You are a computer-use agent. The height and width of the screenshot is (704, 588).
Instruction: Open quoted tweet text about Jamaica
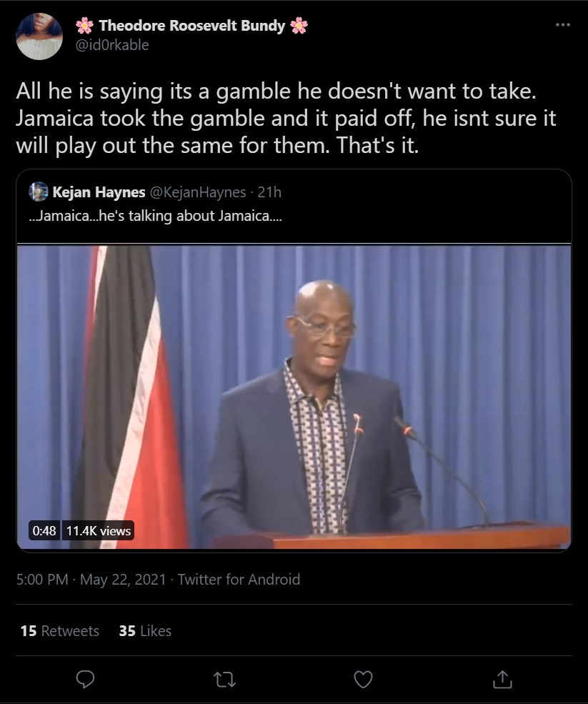coord(155,216)
